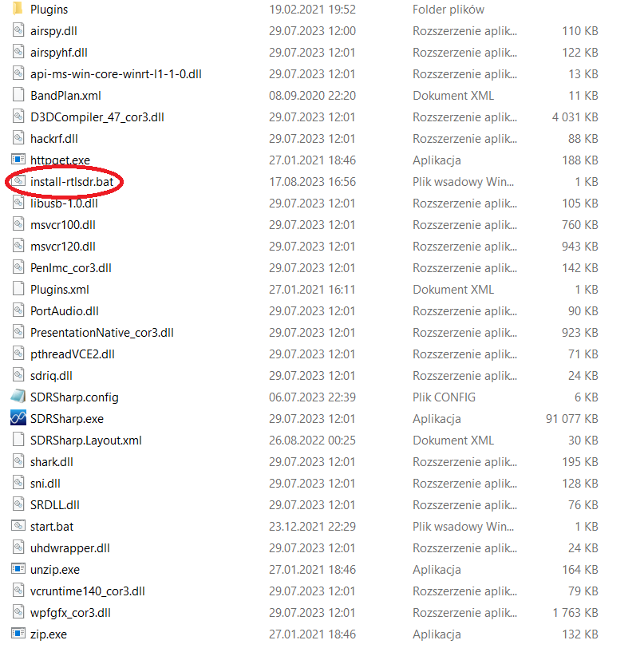The width and height of the screenshot is (644, 652).
Task: Click the unzip.exe application icon
Action: (18, 569)
